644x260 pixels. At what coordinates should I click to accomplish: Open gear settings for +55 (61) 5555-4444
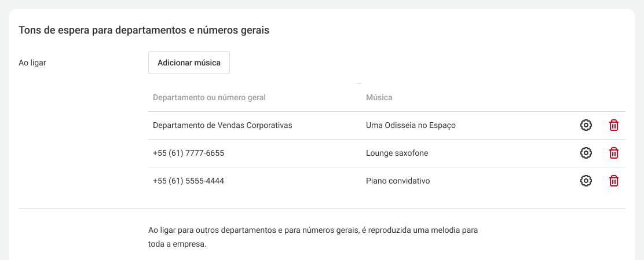[x=586, y=181]
